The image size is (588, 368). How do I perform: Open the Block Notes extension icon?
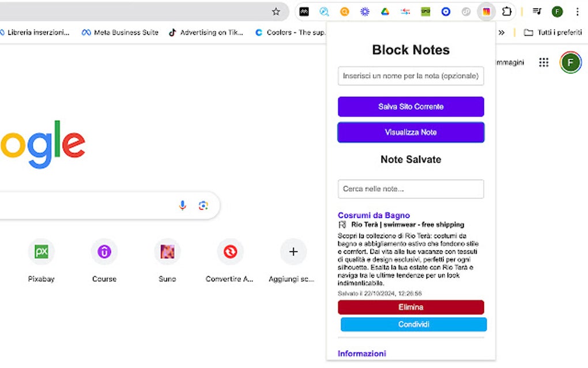click(486, 11)
